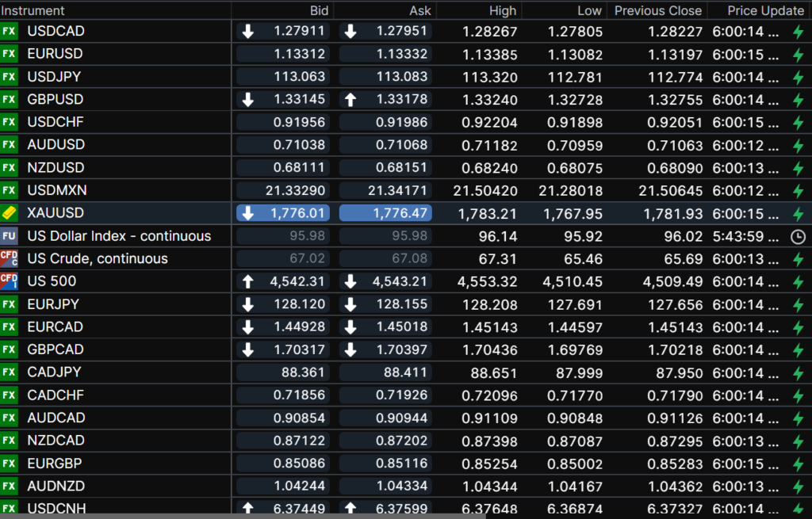Click the FU icon for US Dollar Index
Viewport: 812px width, 519px height.
click(10, 236)
